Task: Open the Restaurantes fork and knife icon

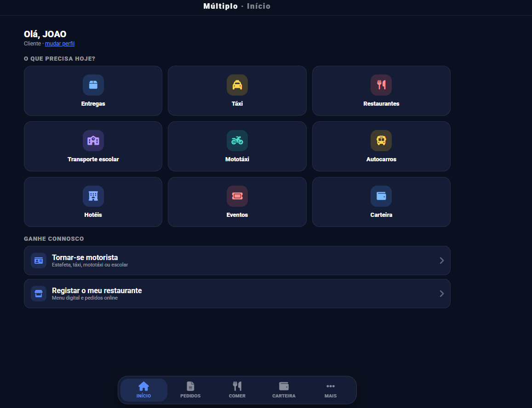Action: point(381,85)
